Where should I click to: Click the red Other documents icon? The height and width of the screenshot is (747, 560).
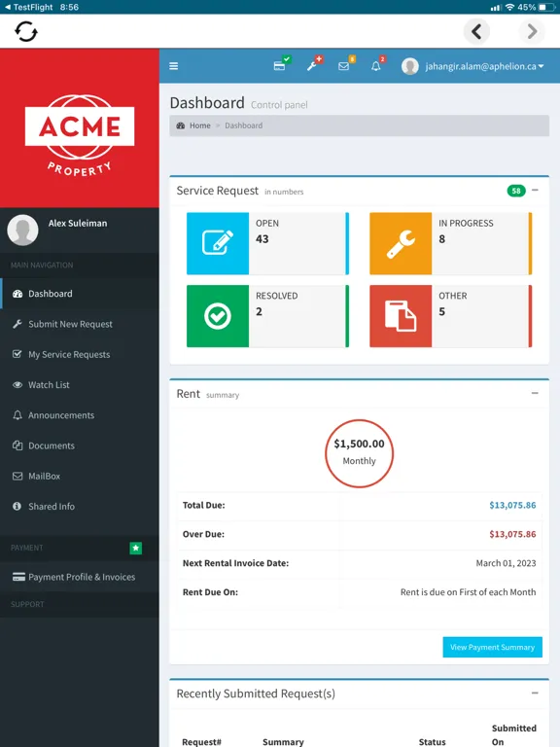(401, 316)
